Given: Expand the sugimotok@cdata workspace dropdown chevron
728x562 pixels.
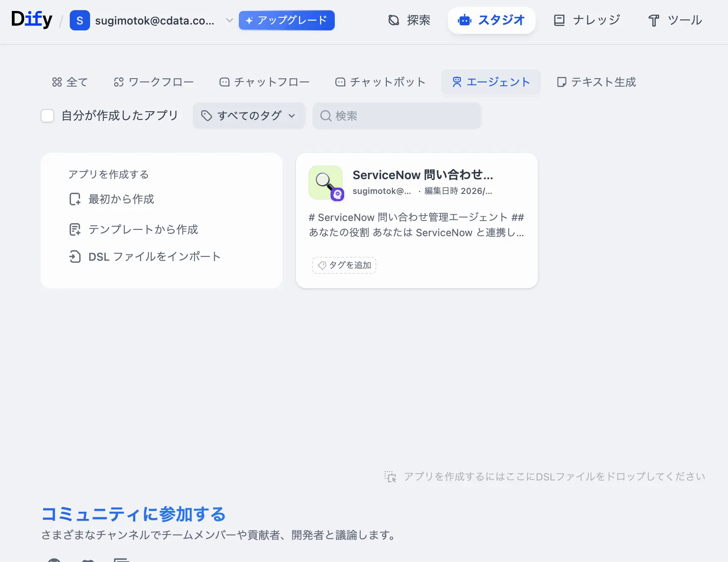Looking at the screenshot, I should click(x=229, y=20).
